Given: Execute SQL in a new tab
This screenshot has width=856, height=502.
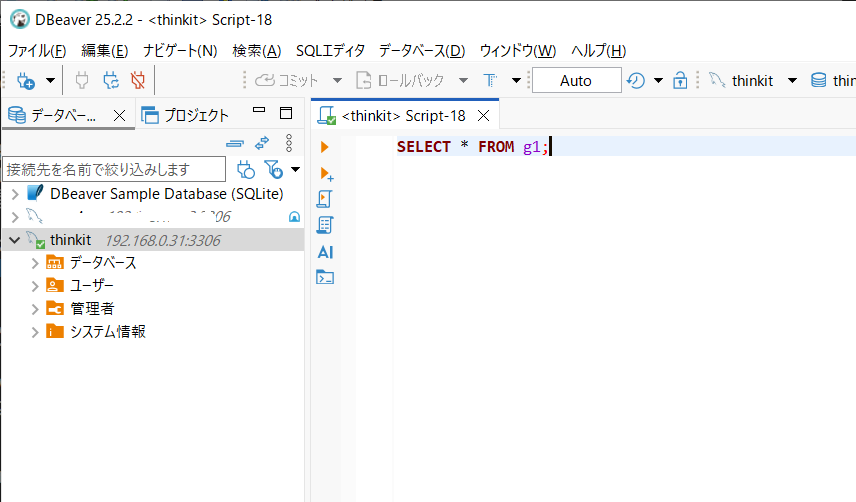Looking at the screenshot, I should click(326, 173).
